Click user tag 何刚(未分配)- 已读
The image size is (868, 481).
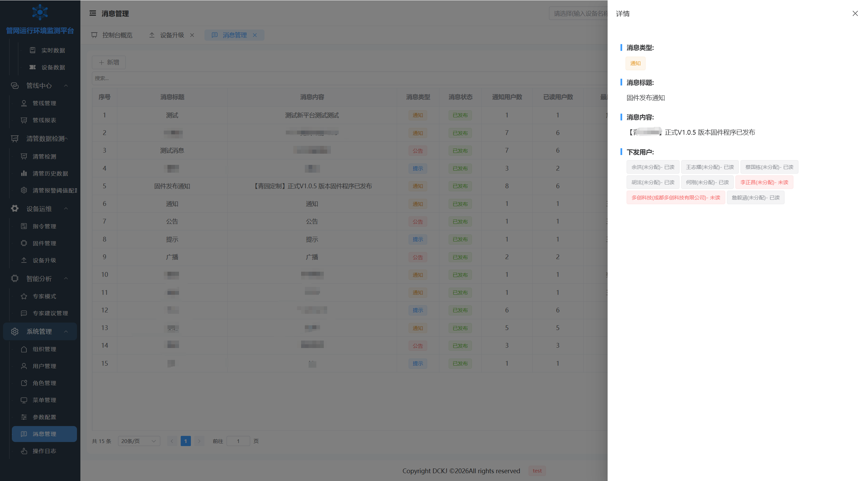pos(707,182)
